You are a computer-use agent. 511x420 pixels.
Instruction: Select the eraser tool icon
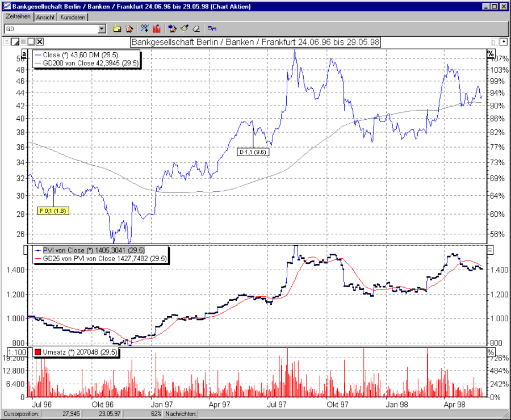click(195, 28)
